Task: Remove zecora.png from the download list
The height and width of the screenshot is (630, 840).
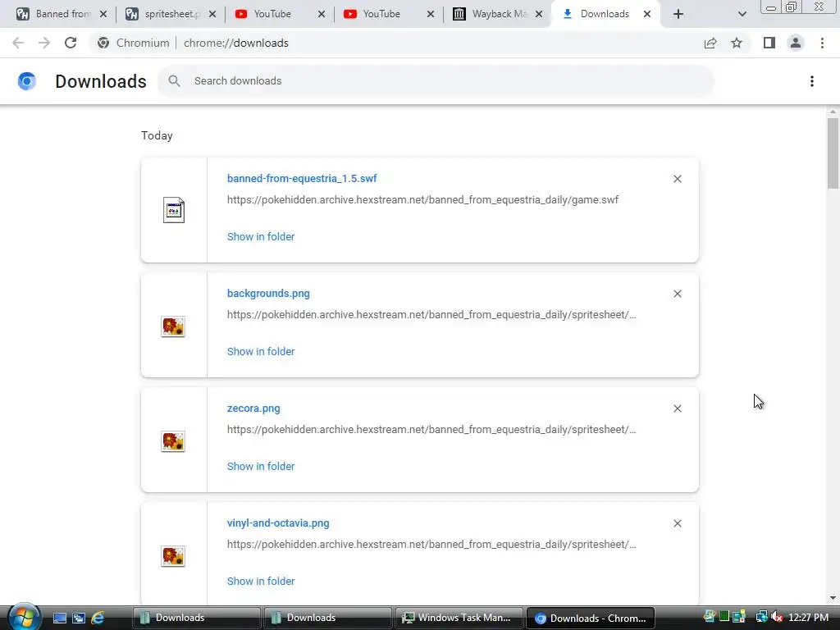Action: 678,409
